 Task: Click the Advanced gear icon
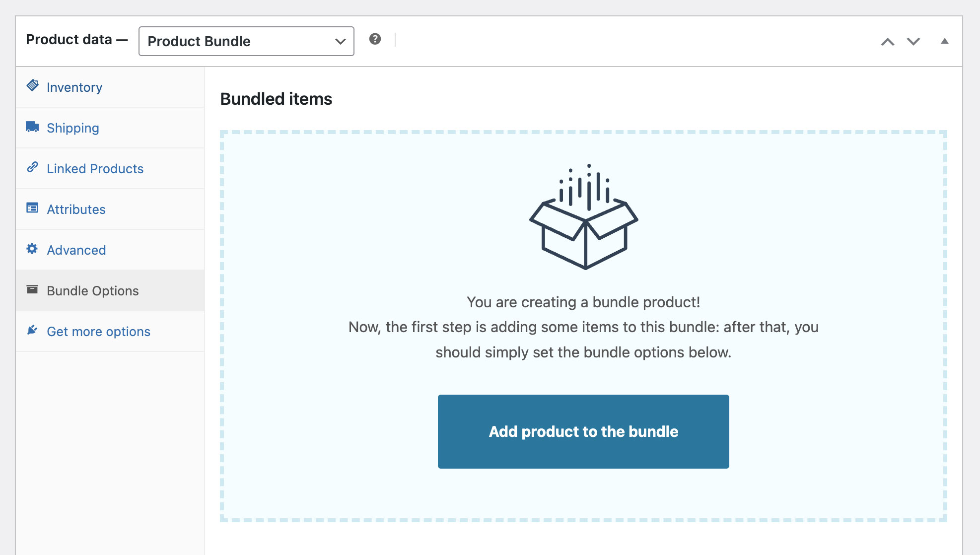click(32, 249)
